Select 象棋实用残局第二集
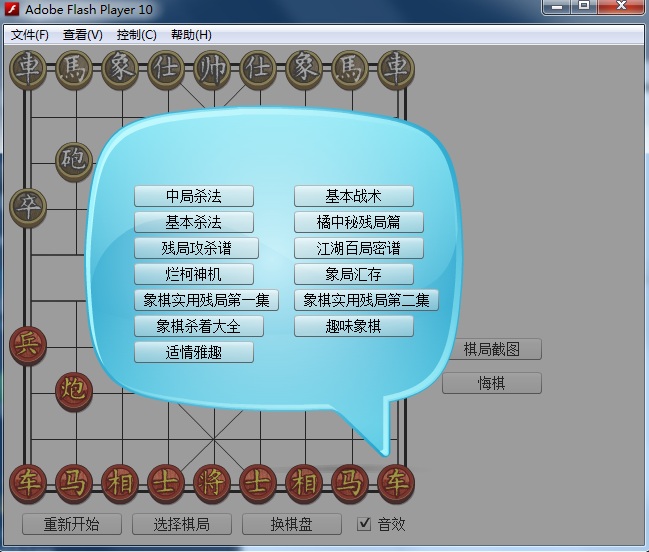This screenshot has width=649, height=552. (x=366, y=300)
